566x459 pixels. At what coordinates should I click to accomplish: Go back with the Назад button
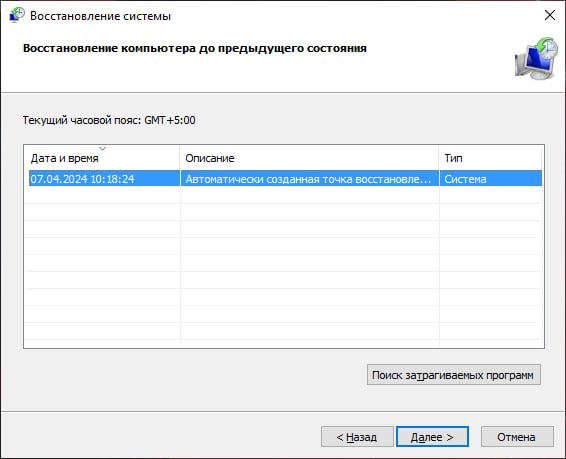point(357,437)
